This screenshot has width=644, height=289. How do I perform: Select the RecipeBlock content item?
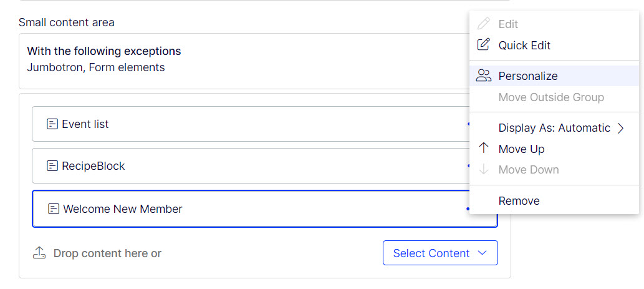[x=251, y=165]
